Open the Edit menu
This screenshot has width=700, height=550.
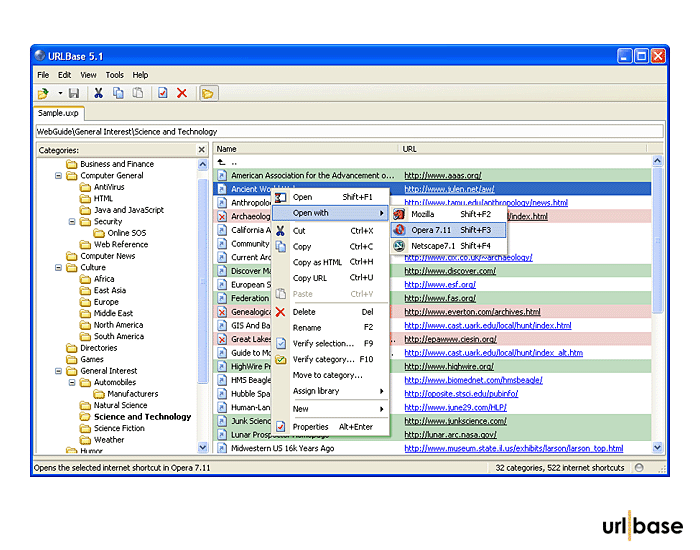click(64, 75)
